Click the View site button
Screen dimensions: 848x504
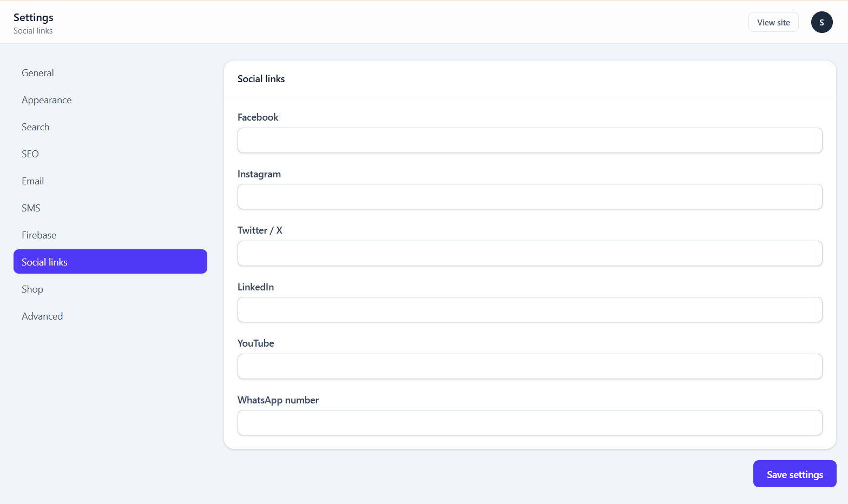(773, 22)
